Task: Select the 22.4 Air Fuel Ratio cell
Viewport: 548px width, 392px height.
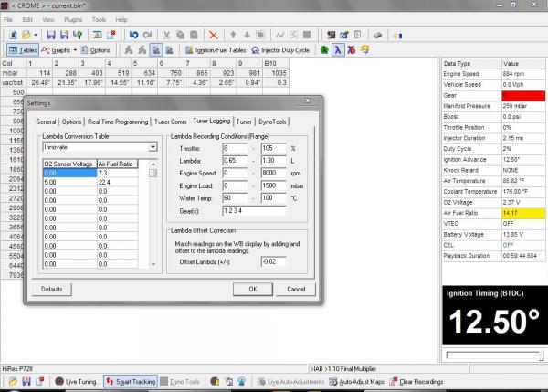Action: click(118, 182)
